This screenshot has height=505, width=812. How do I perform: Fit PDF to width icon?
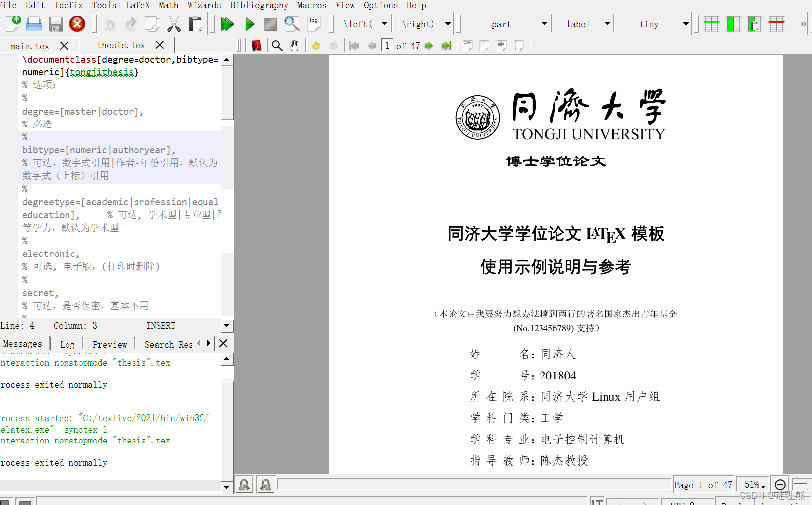pos(484,46)
